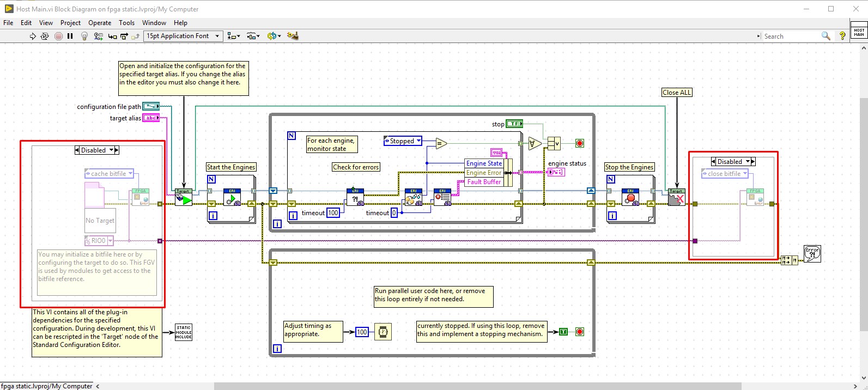Select the And Array Elements node
Image resolution: width=868 pixels, height=390 pixels.
[x=535, y=144]
